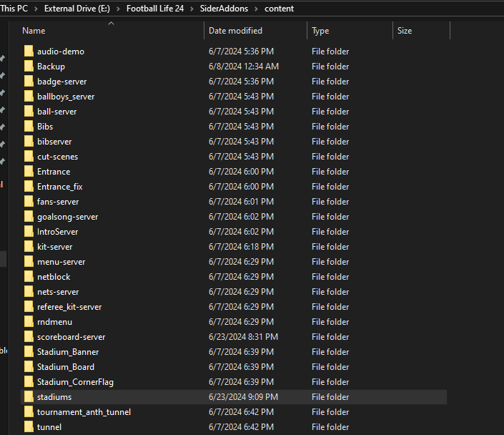Click the Stadium_Banner folder icon
Image resolution: width=504 pixels, height=435 pixels.
coord(29,352)
